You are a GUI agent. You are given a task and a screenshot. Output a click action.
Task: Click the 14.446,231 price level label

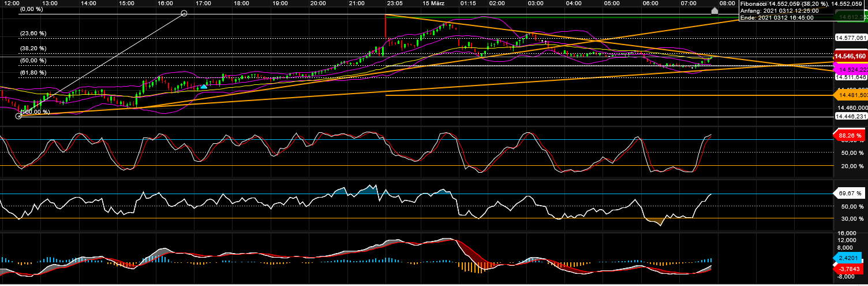coord(850,116)
